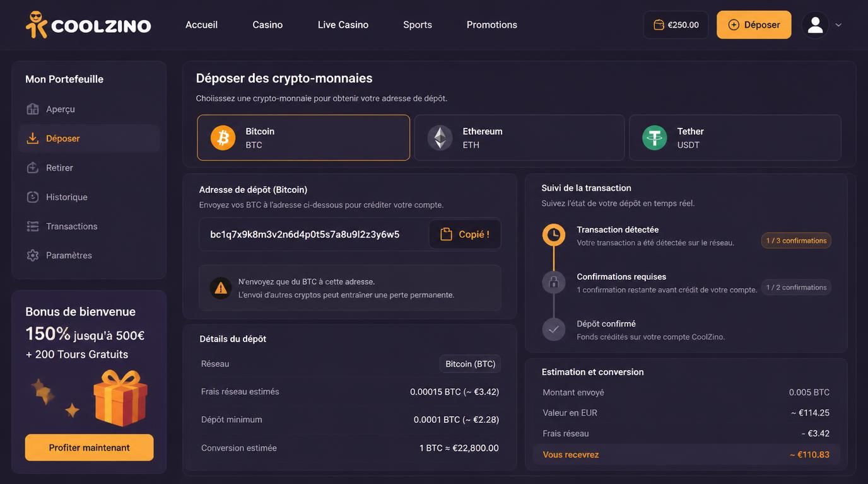Click the clock icon for Transaction détectée

[x=554, y=235]
